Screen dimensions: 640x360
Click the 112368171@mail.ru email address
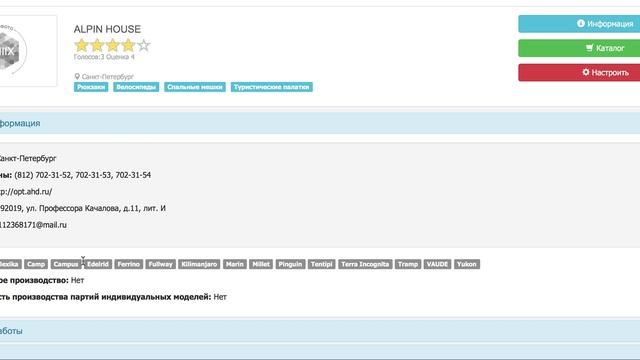click(33, 225)
